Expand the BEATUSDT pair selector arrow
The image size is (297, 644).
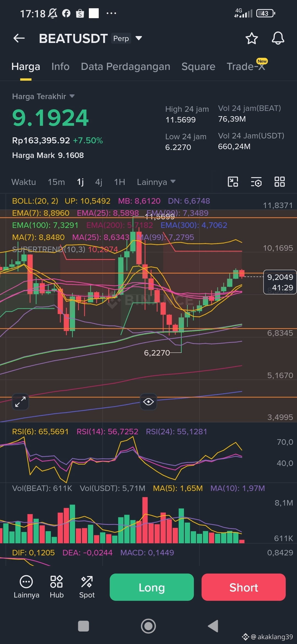coord(139,38)
